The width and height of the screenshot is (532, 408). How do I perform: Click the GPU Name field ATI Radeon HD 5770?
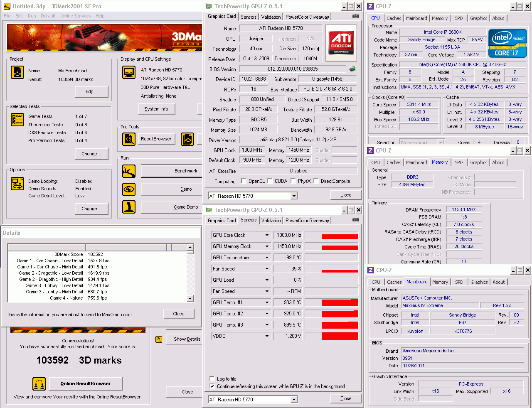point(281,28)
